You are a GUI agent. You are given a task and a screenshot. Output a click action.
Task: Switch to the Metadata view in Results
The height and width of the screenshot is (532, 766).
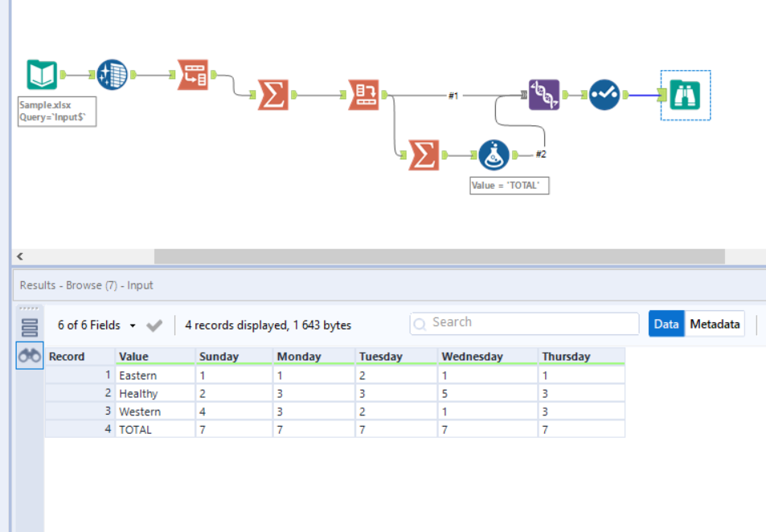pos(715,324)
